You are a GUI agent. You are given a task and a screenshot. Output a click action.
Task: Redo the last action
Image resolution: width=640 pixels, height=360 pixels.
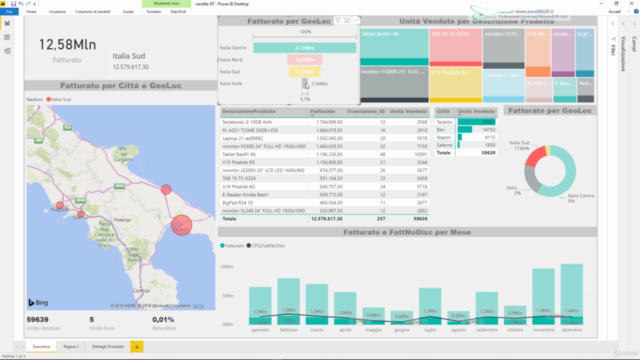click(28, 4)
